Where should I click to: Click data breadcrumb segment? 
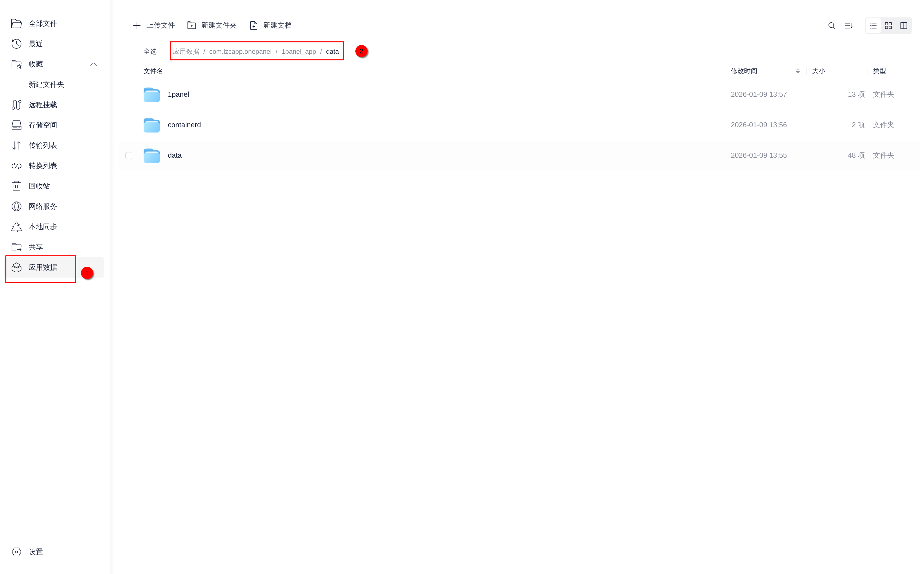[332, 51]
